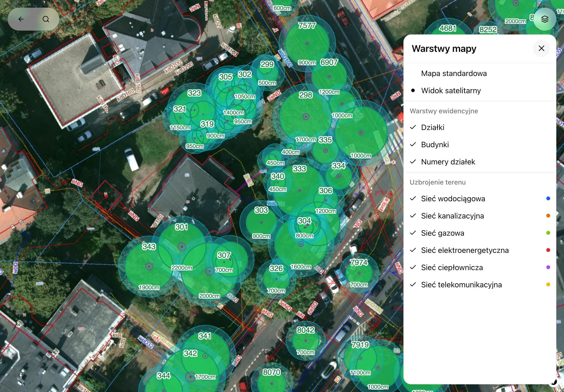Select the Mapa standardowa option
564x392 pixels.
[480, 73]
